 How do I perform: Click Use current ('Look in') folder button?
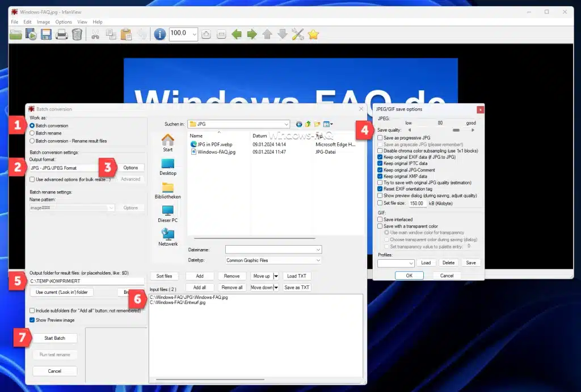click(61, 292)
